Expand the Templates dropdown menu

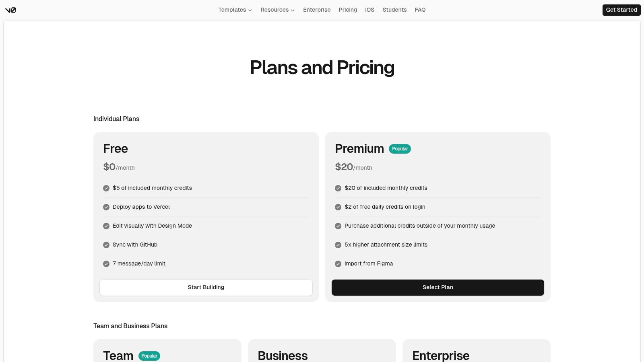tap(235, 10)
